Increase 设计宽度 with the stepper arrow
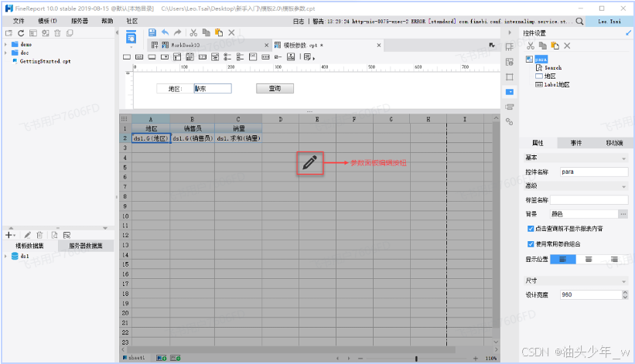Image resolution: width=635 pixels, height=364 pixels. pos(625,292)
